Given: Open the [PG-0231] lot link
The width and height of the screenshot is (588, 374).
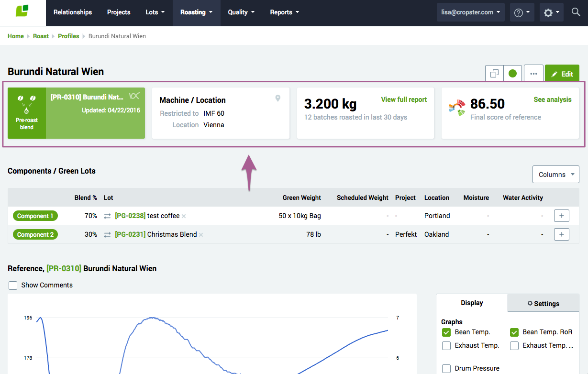Looking at the screenshot, I should pyautogui.click(x=130, y=235).
